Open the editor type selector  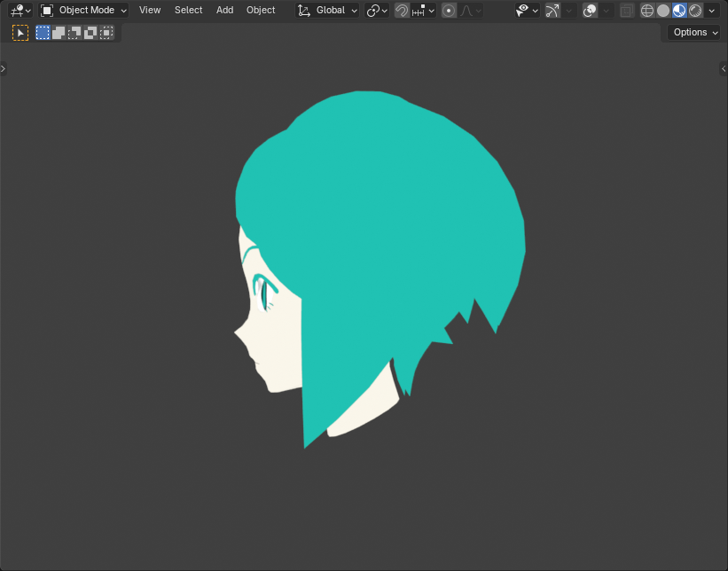(20, 11)
